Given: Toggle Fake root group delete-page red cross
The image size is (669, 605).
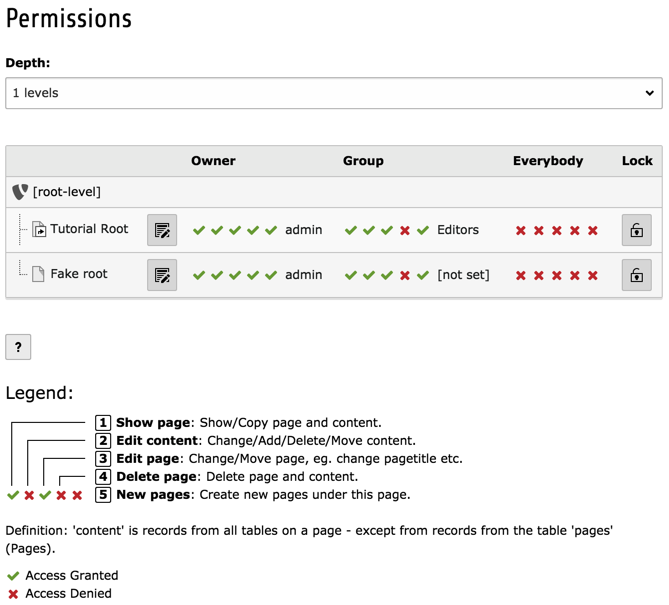Looking at the screenshot, I should (x=405, y=276).
